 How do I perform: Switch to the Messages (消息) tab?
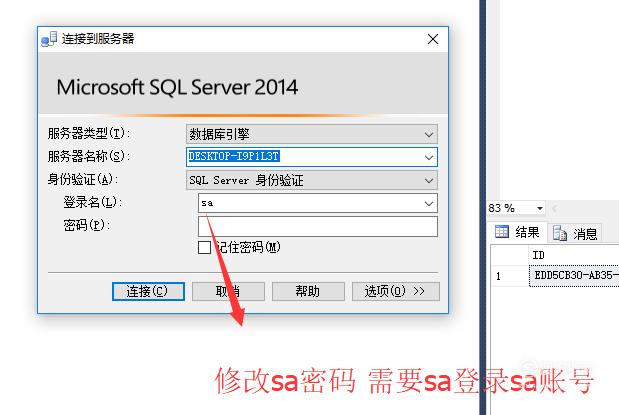click(575, 234)
